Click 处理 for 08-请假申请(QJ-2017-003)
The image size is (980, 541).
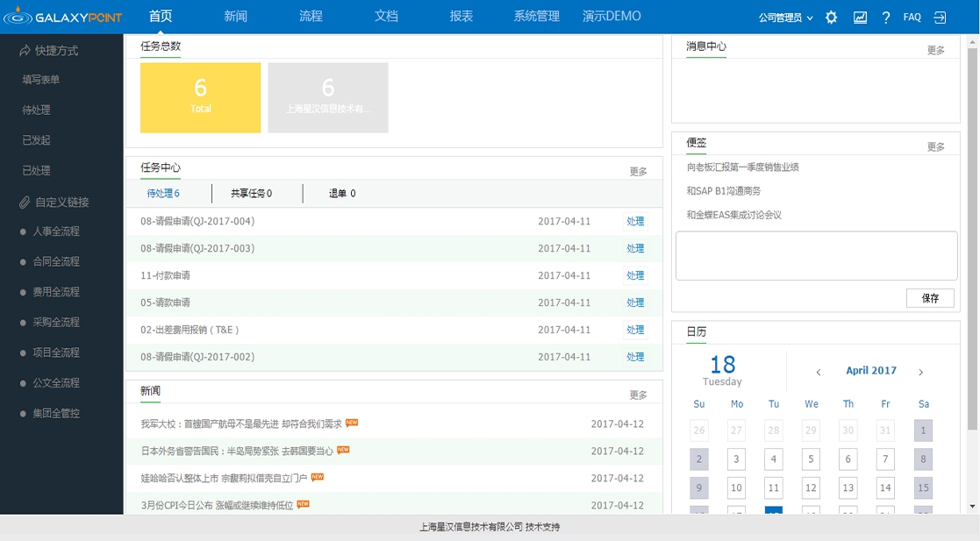coord(635,248)
